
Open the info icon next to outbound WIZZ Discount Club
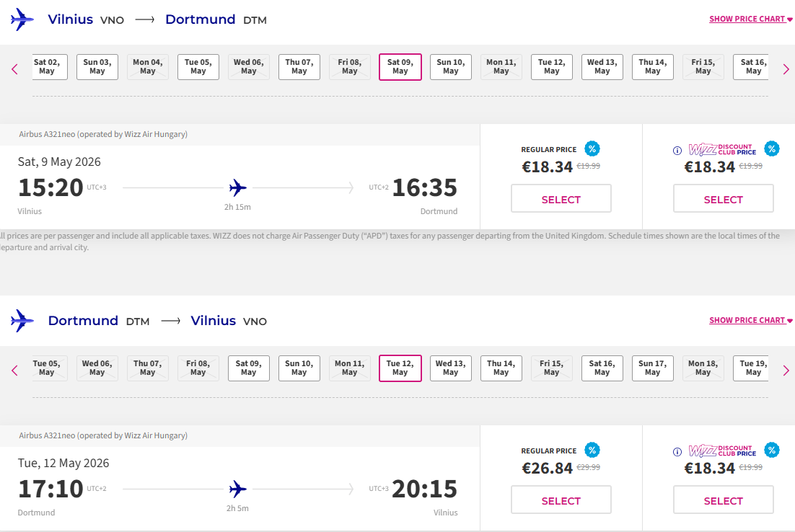(677, 151)
